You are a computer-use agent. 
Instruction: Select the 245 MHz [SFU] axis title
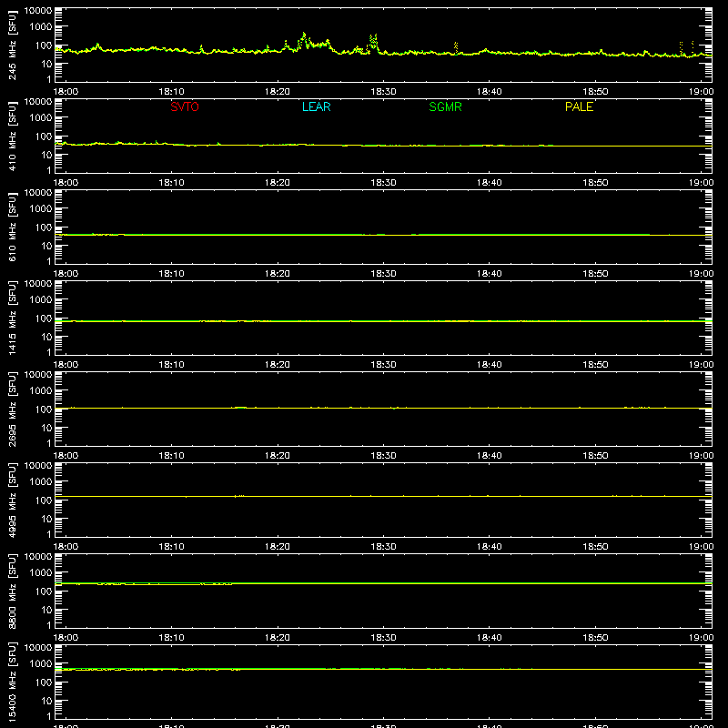(x=12, y=45)
